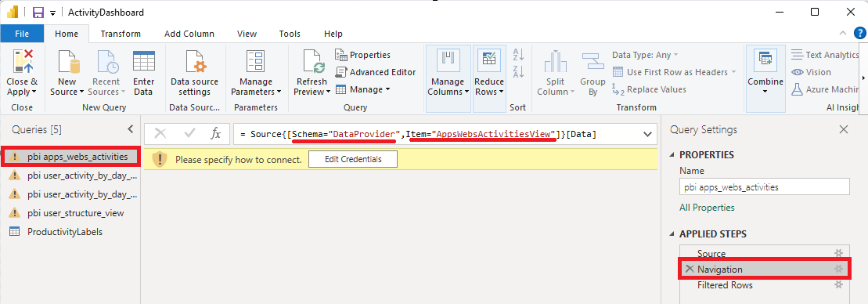
Task: Delete the Navigation step with X
Action: [x=690, y=269]
